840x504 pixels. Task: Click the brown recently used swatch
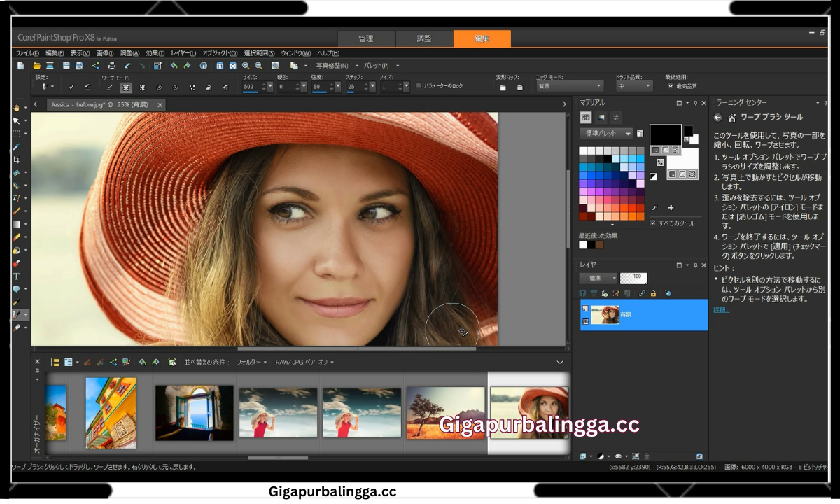coord(599,245)
